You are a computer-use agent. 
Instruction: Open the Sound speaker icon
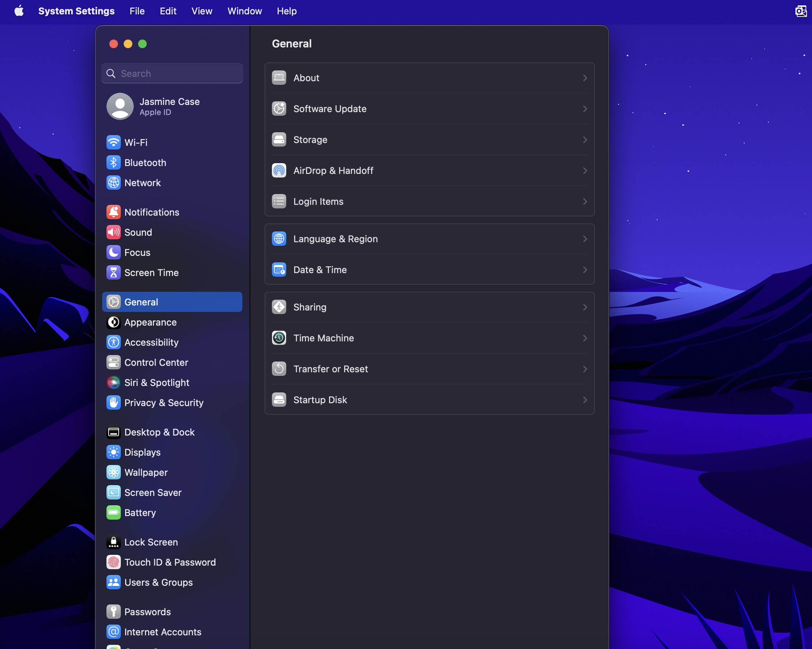[113, 232]
